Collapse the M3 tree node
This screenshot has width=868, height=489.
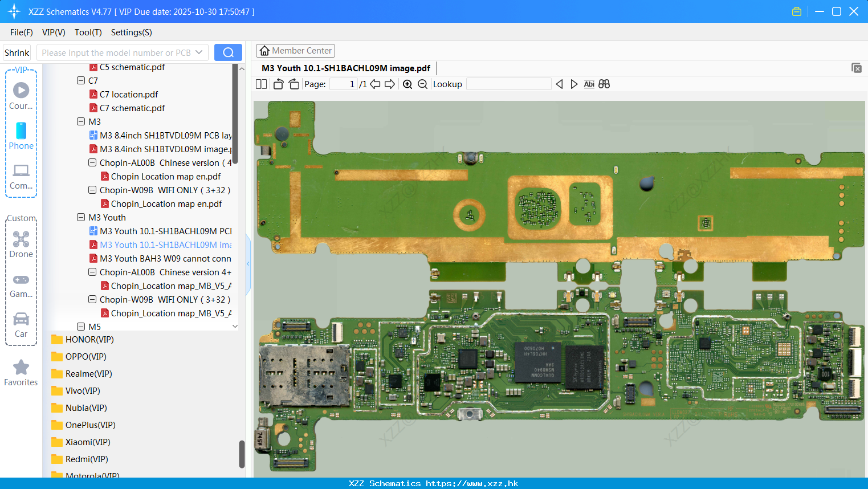(81, 121)
